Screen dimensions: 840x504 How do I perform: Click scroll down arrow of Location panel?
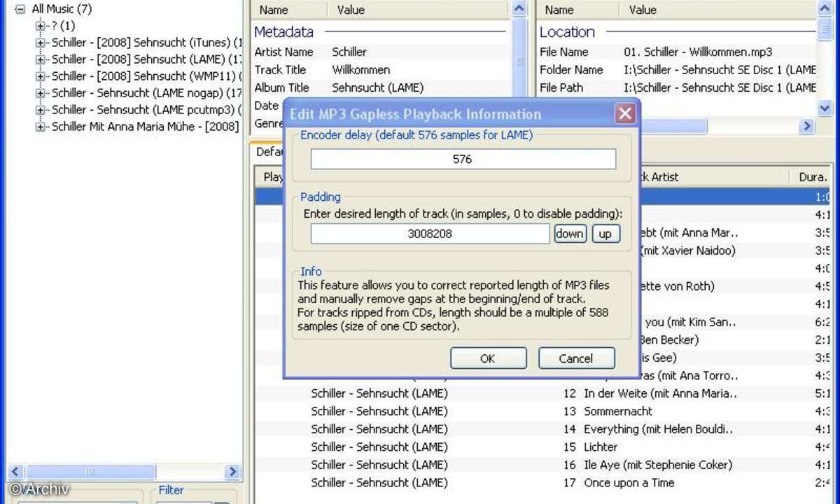pyautogui.click(x=825, y=108)
